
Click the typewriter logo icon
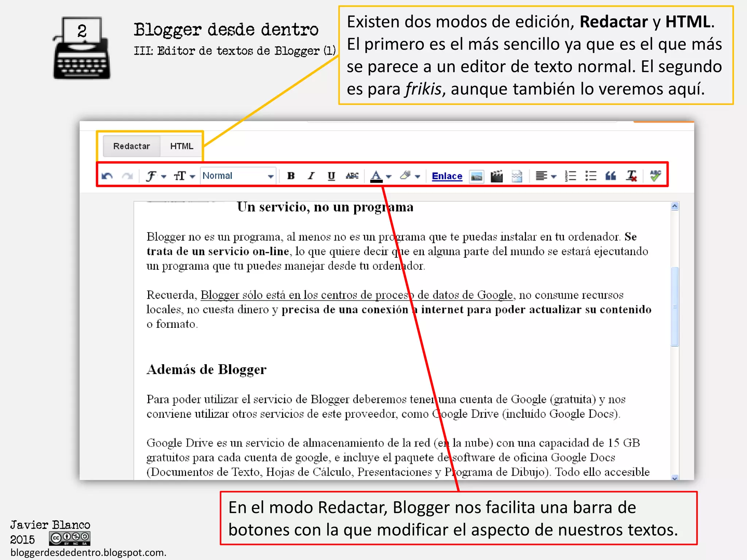[x=82, y=48]
